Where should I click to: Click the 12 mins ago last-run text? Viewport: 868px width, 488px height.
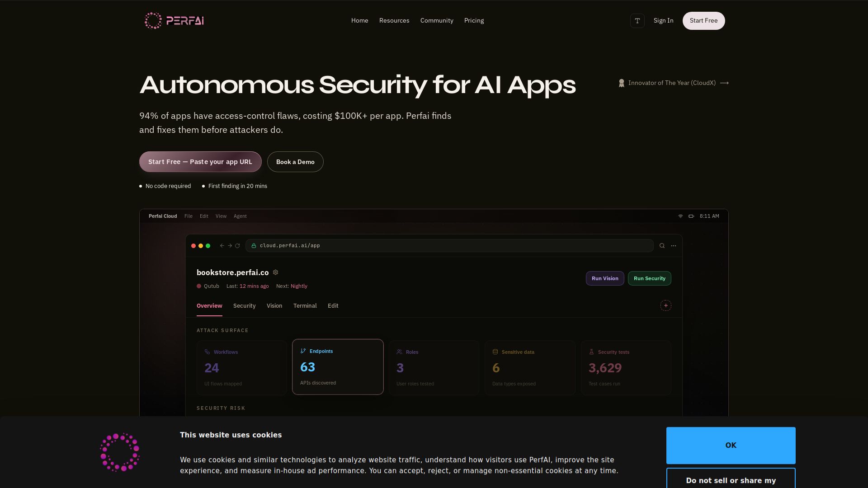click(254, 286)
